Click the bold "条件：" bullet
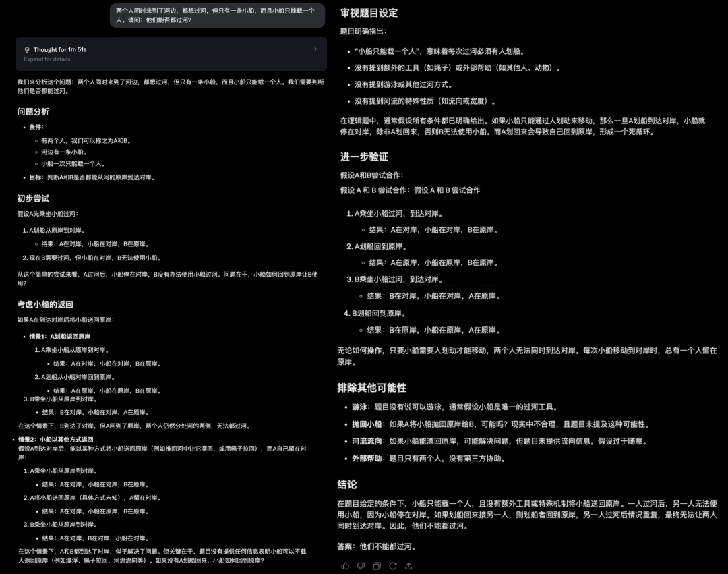 pos(36,127)
